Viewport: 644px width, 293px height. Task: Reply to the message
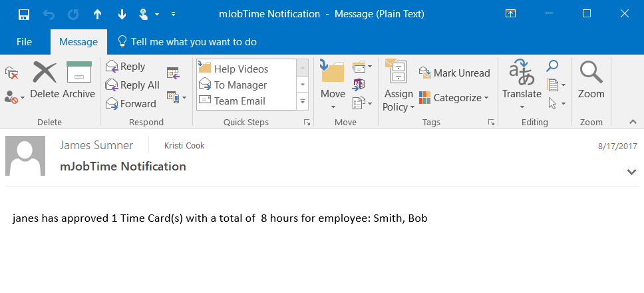[126, 67]
